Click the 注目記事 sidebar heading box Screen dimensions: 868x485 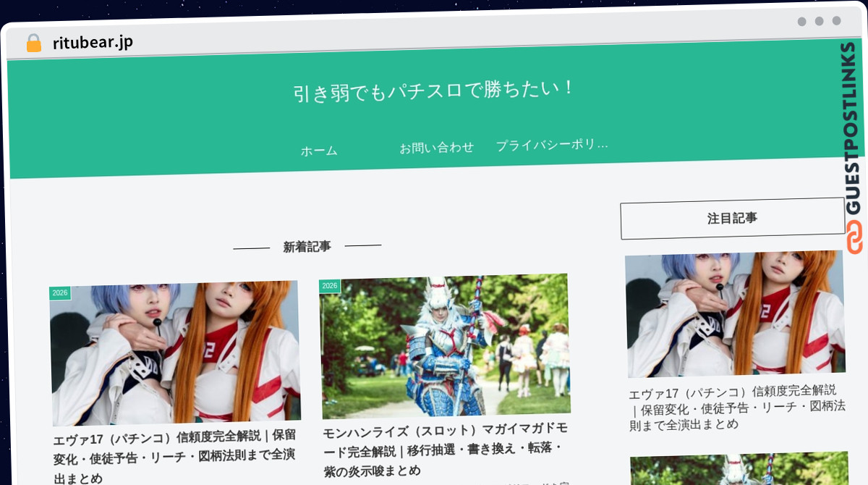[732, 218]
